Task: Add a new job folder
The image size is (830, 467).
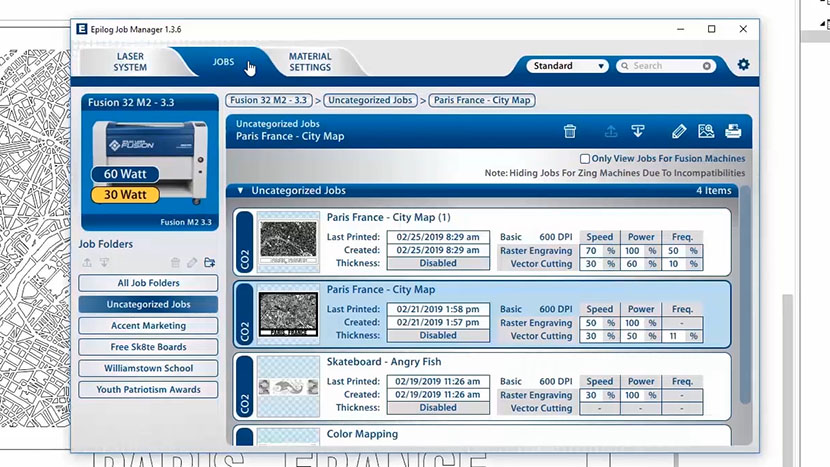Action: click(209, 263)
